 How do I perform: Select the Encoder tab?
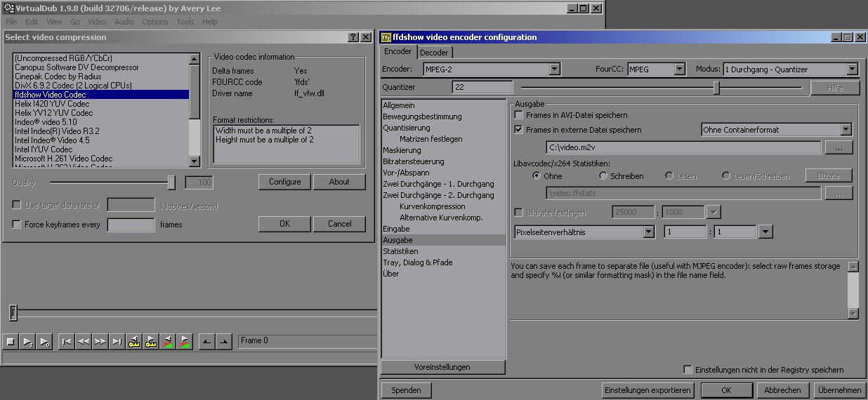pyautogui.click(x=398, y=52)
